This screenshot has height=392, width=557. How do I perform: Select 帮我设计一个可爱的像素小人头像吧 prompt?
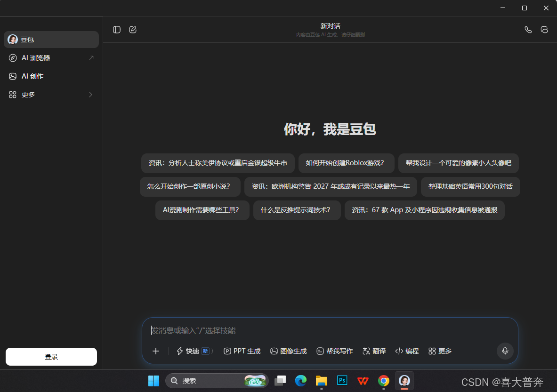(459, 163)
